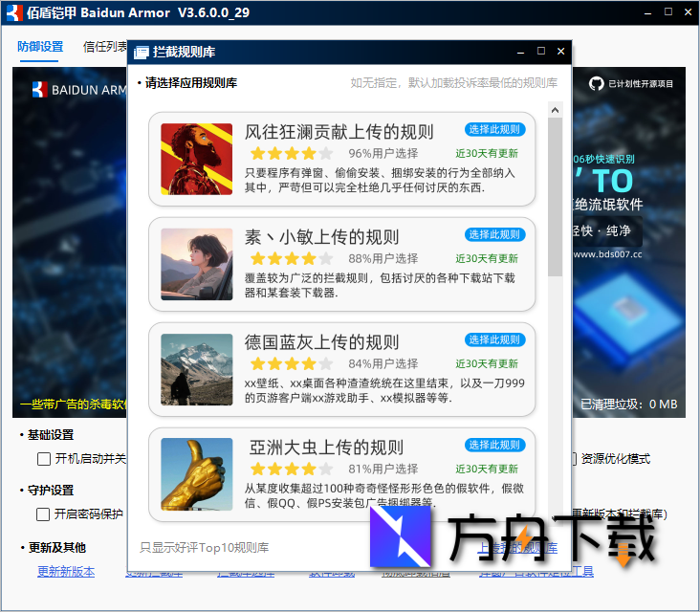The height and width of the screenshot is (612, 700).
Task: Click 风往狂澜贡献上传的规则 title
Action: tap(339, 132)
